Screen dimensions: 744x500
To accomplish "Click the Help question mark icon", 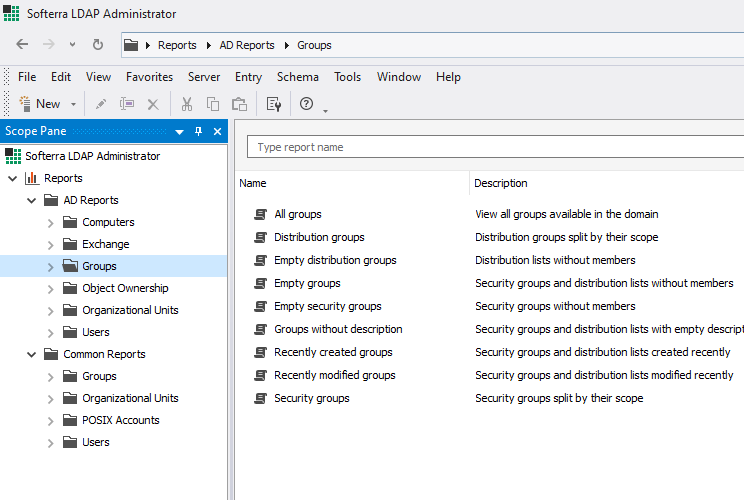I will pos(307,103).
